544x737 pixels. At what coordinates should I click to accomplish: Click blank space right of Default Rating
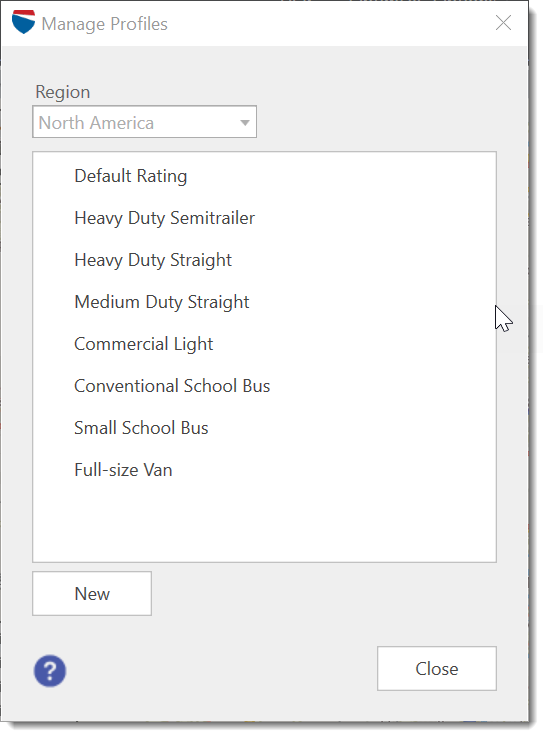tap(341, 176)
